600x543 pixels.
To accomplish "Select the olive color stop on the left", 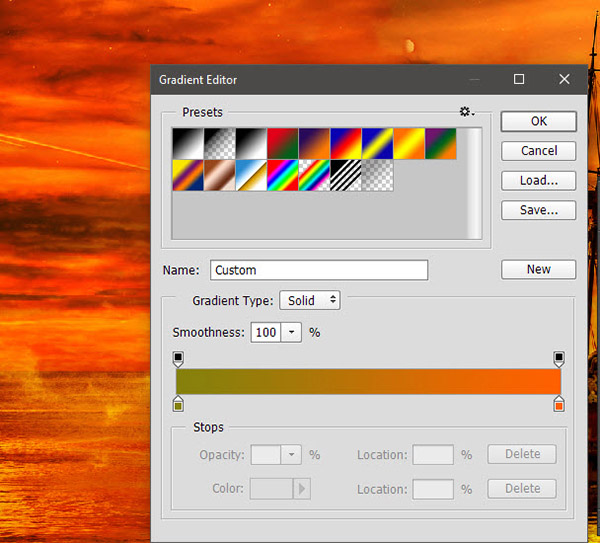I will 179,404.
